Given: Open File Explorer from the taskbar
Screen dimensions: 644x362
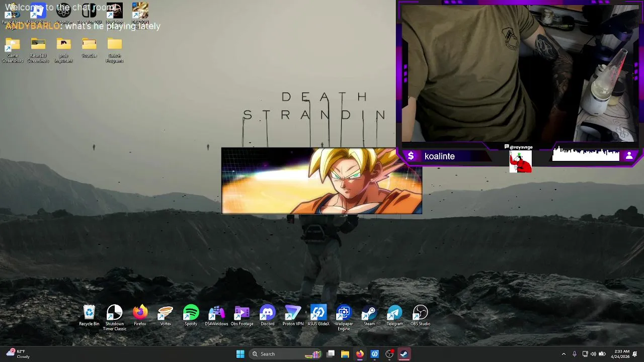Looking at the screenshot, I should pos(345,354).
